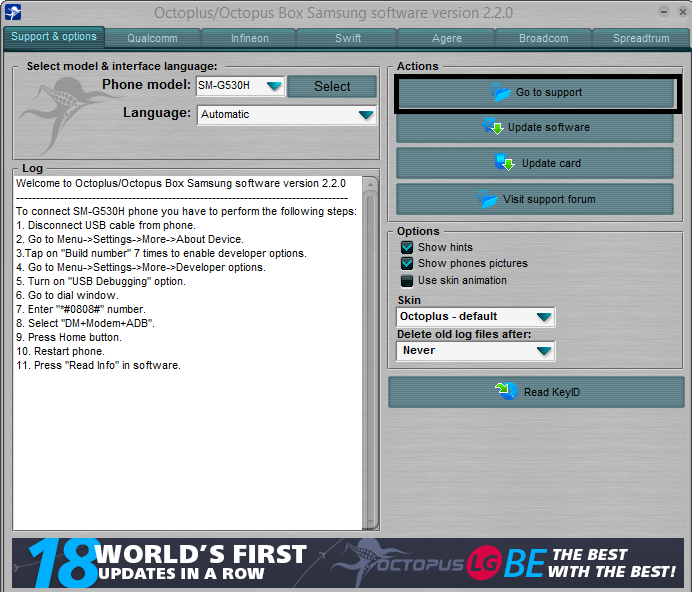This screenshot has height=592, width=692.
Task: Click the log scrollbar up arrow
Action: click(x=370, y=184)
